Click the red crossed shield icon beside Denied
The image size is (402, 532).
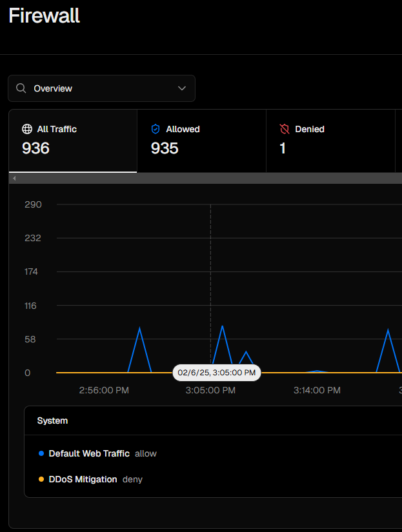tap(285, 129)
